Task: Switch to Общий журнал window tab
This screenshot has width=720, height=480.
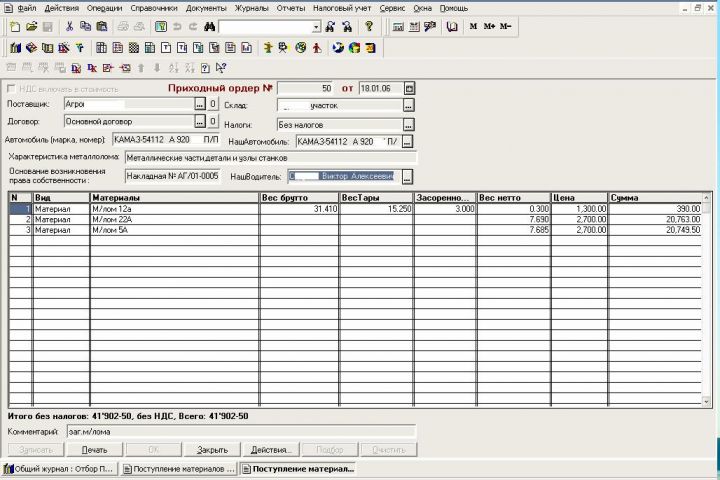Action: [x=59, y=469]
